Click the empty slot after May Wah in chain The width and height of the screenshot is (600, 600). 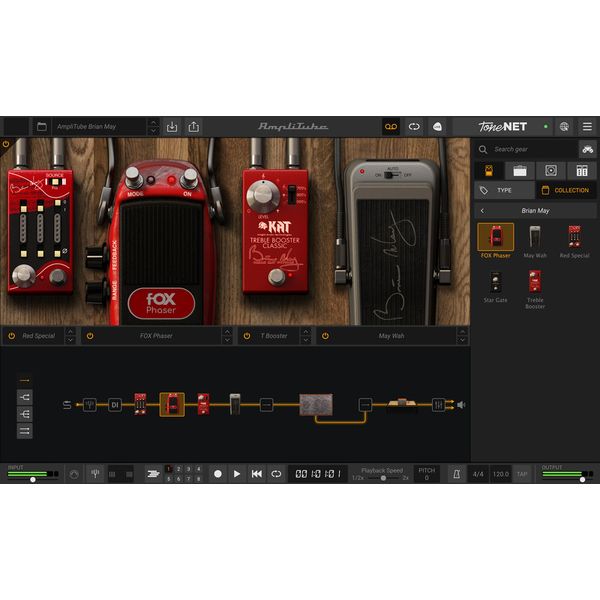(x=266, y=404)
